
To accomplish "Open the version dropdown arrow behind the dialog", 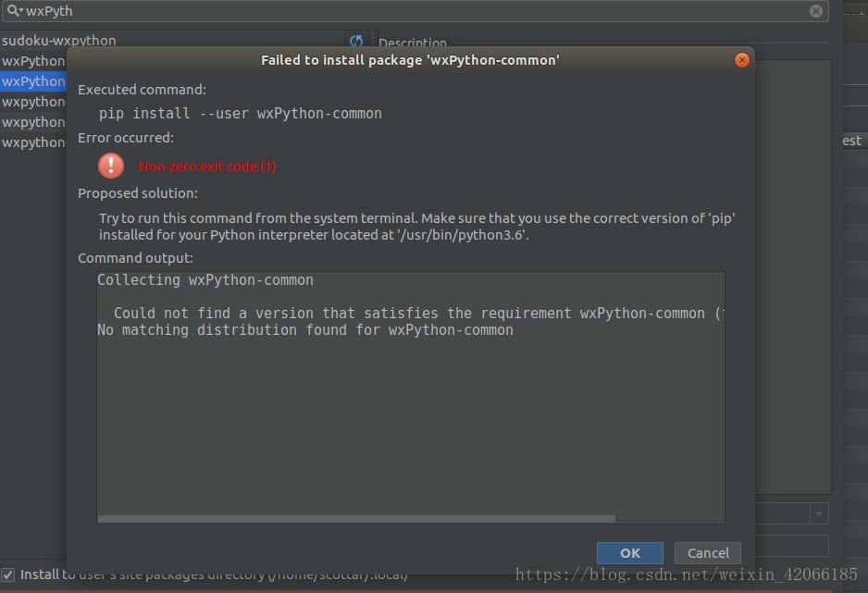I will (x=819, y=513).
